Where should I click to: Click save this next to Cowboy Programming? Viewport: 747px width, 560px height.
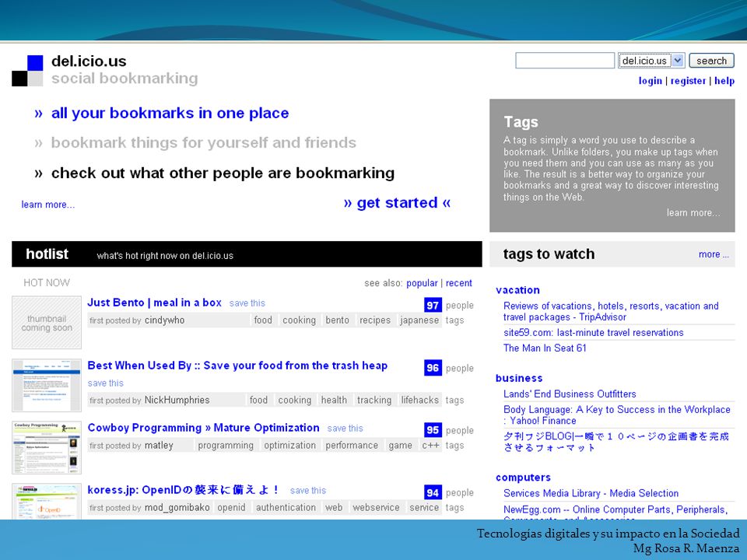coord(345,429)
